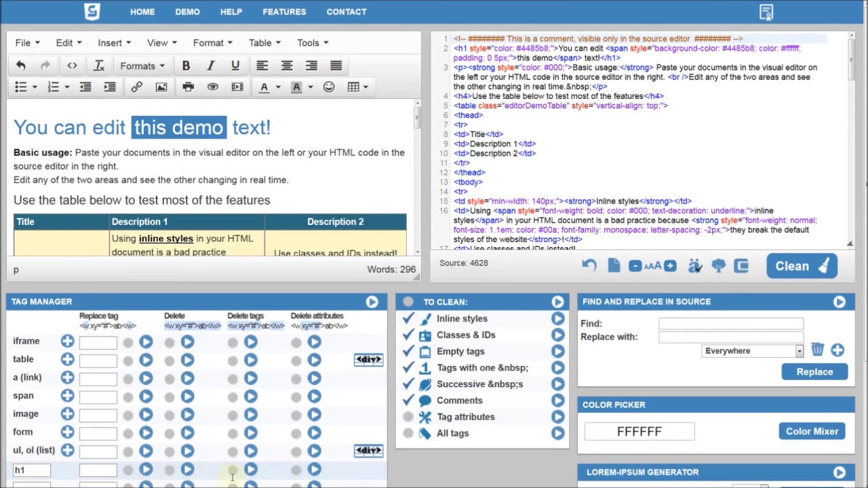Open the Everywhere scope dropdown
868x488 pixels.
753,351
